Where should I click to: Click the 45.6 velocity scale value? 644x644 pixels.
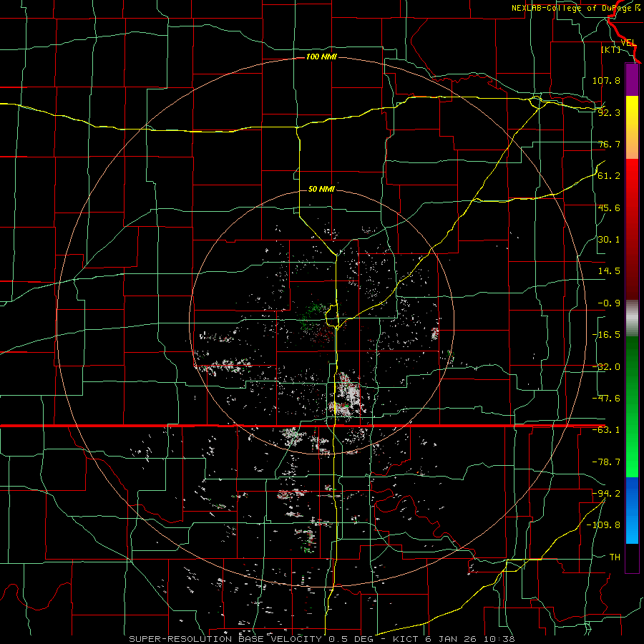point(609,208)
